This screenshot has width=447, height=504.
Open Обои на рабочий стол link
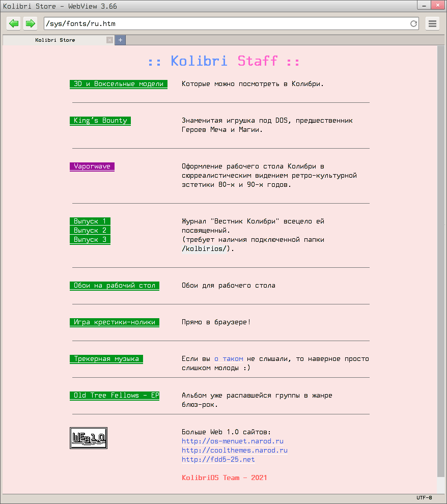click(115, 286)
